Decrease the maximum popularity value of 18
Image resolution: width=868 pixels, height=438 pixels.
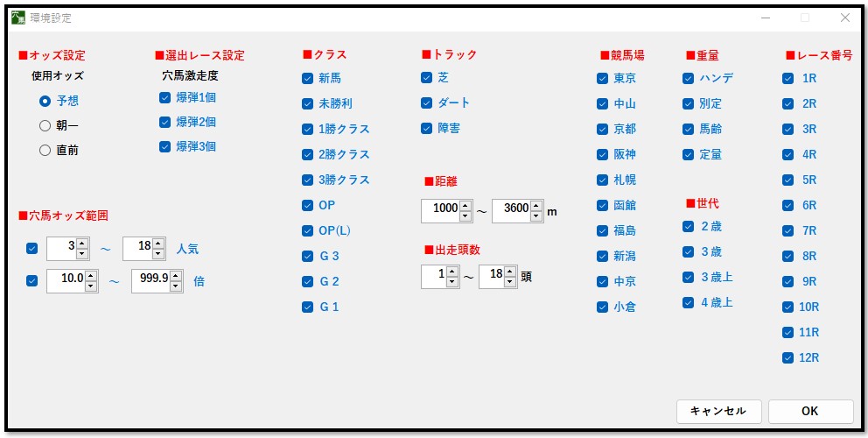coord(158,254)
